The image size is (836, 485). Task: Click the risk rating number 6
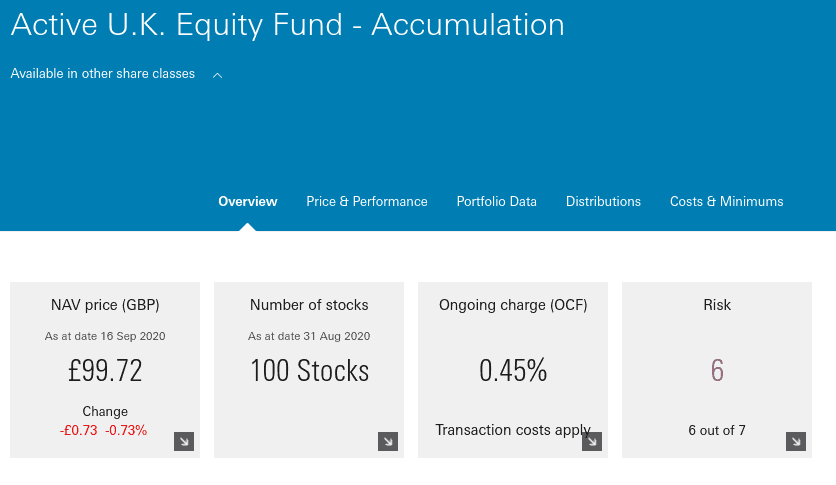(x=717, y=370)
